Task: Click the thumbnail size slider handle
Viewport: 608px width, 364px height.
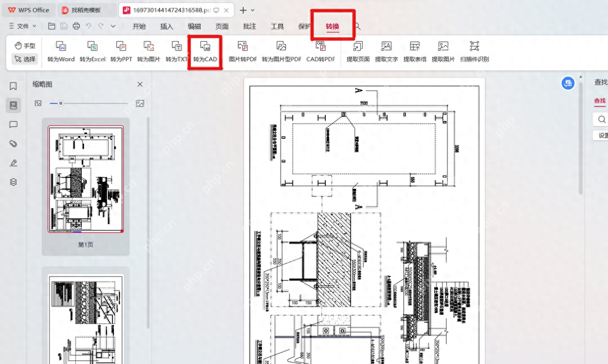Action: coord(61,103)
